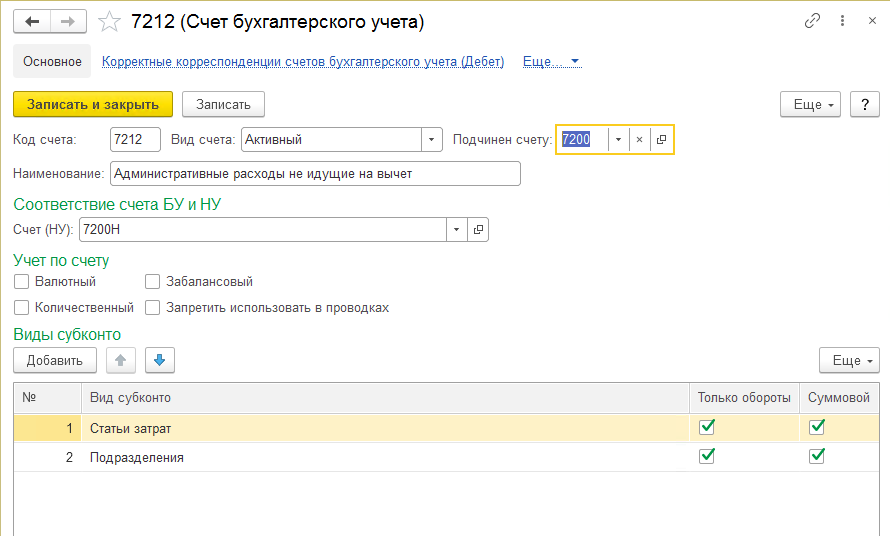Copy link via chain icon

click(814, 22)
